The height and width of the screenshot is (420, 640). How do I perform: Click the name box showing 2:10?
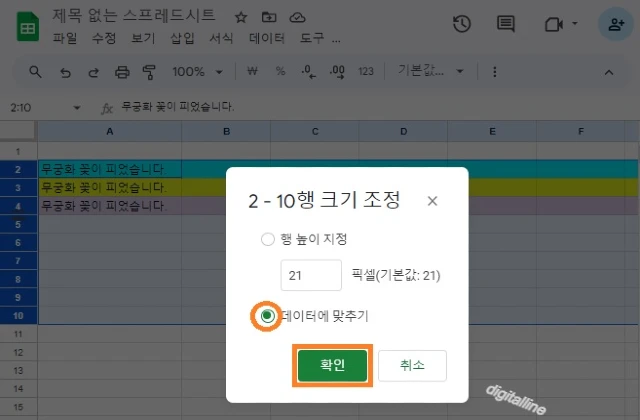pos(21,108)
